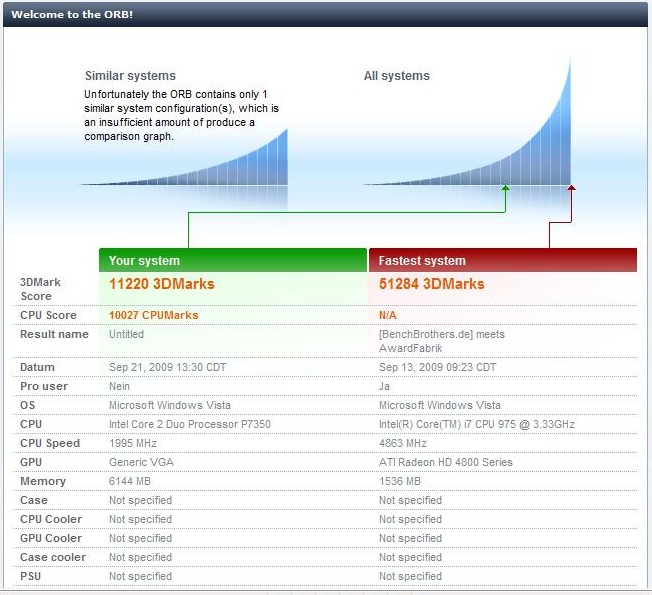The height and width of the screenshot is (595, 652).
Task: Click the 'CPU Cooler' row label
Action: click(51, 519)
